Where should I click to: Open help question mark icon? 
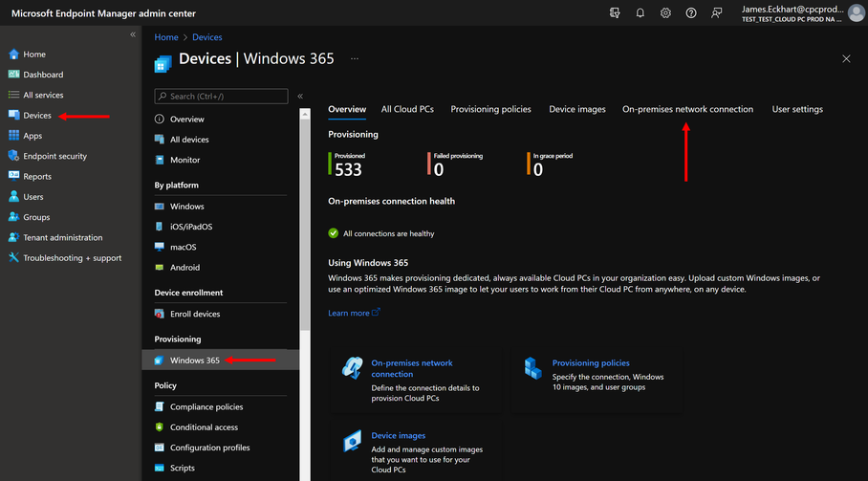tap(691, 12)
